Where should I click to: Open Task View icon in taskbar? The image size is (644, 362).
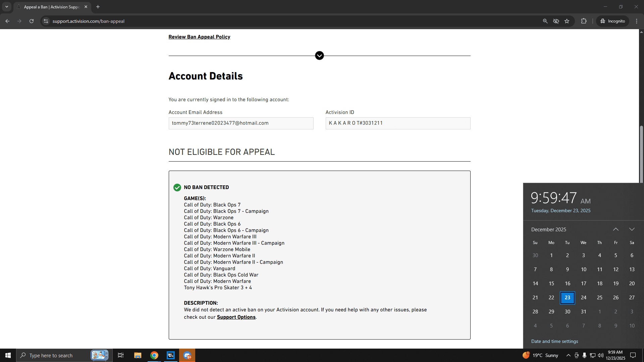click(121, 355)
